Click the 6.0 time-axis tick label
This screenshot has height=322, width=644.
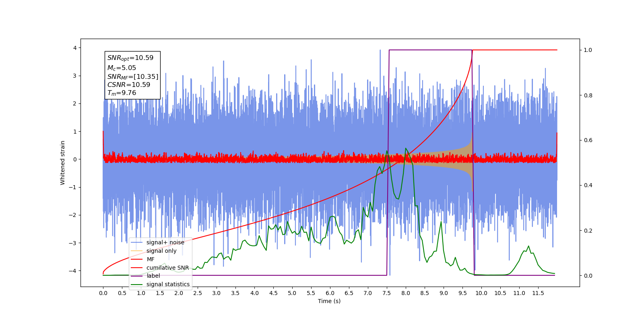tap(330, 293)
